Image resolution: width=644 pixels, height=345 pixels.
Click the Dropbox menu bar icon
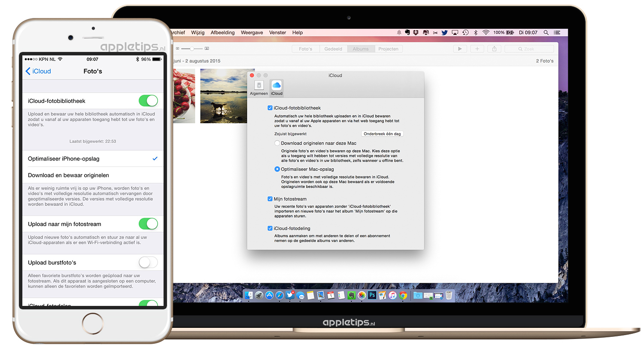pos(416,33)
